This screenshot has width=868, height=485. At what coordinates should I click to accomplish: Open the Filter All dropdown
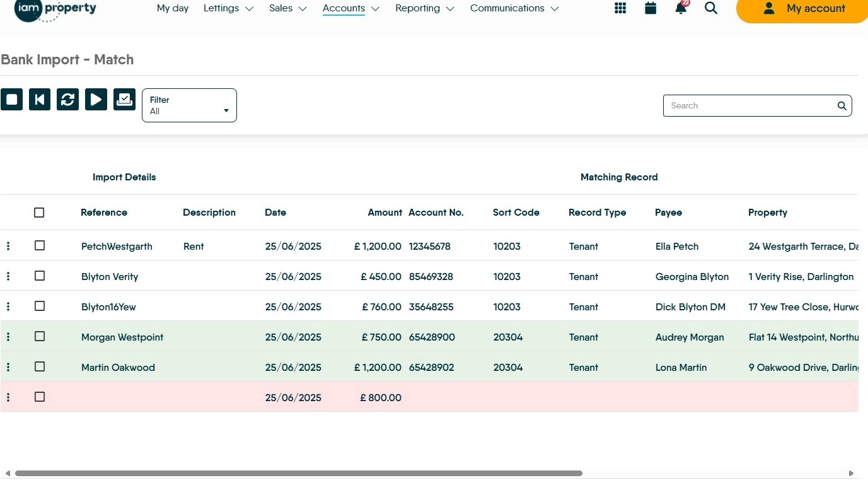(189, 105)
